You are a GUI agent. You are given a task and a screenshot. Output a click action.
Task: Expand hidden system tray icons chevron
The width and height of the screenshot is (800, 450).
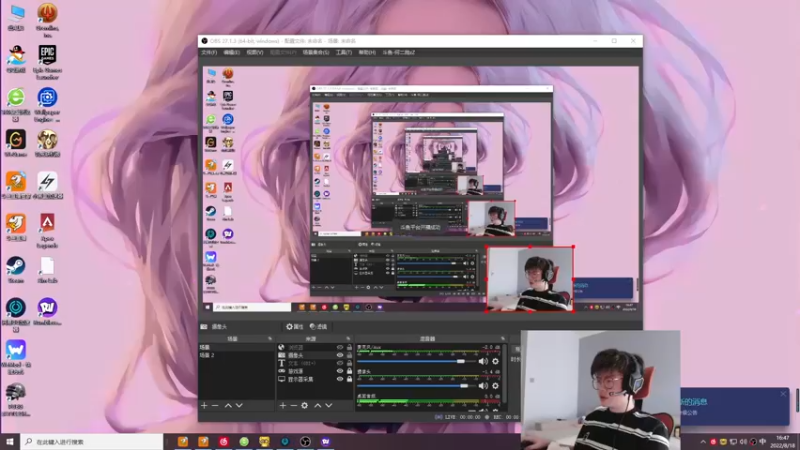[703, 442]
